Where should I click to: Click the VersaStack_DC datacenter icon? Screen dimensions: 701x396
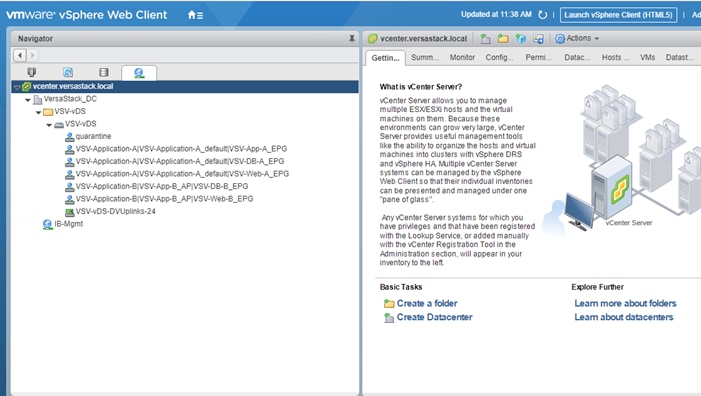38,99
